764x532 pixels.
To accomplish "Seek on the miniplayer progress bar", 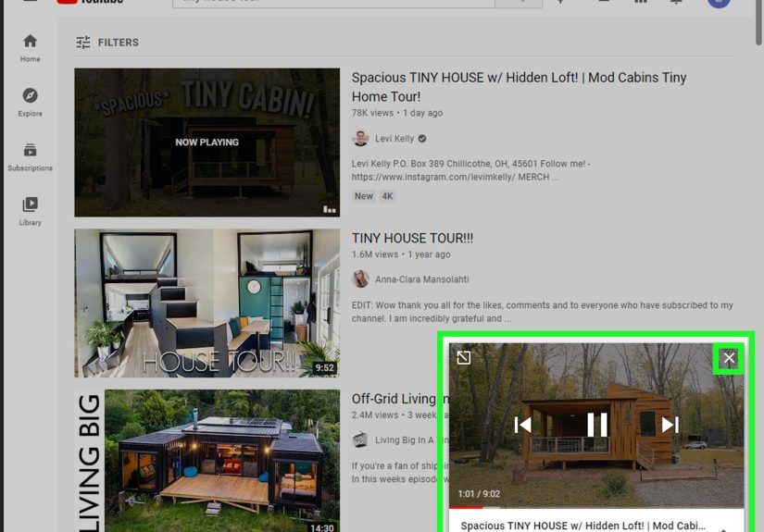I will [x=596, y=508].
